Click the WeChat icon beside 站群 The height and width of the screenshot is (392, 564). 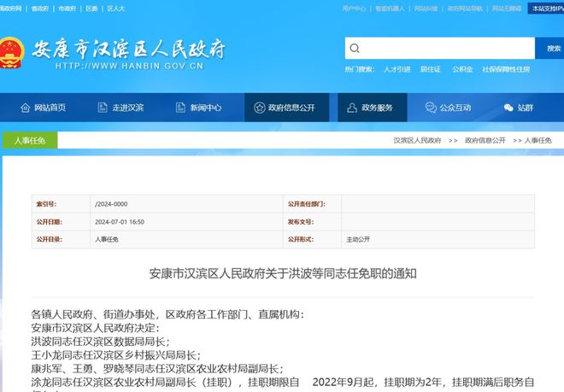(508, 108)
